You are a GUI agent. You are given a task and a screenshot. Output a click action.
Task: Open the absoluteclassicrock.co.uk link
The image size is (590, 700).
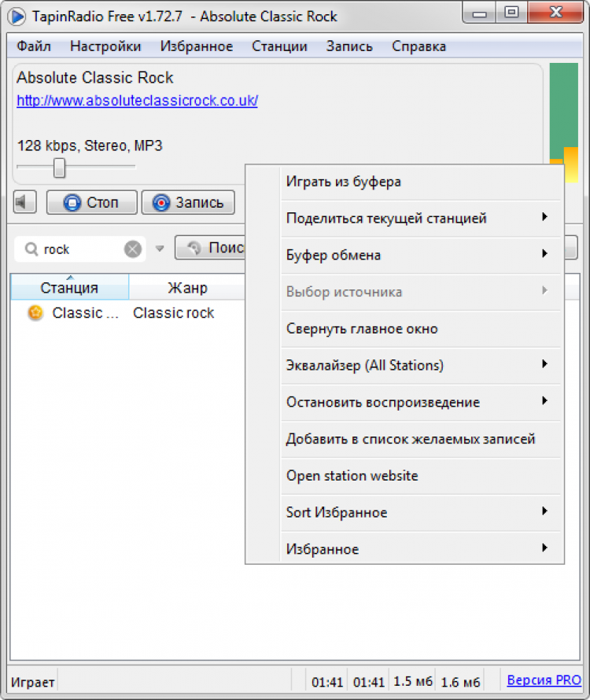click(137, 101)
